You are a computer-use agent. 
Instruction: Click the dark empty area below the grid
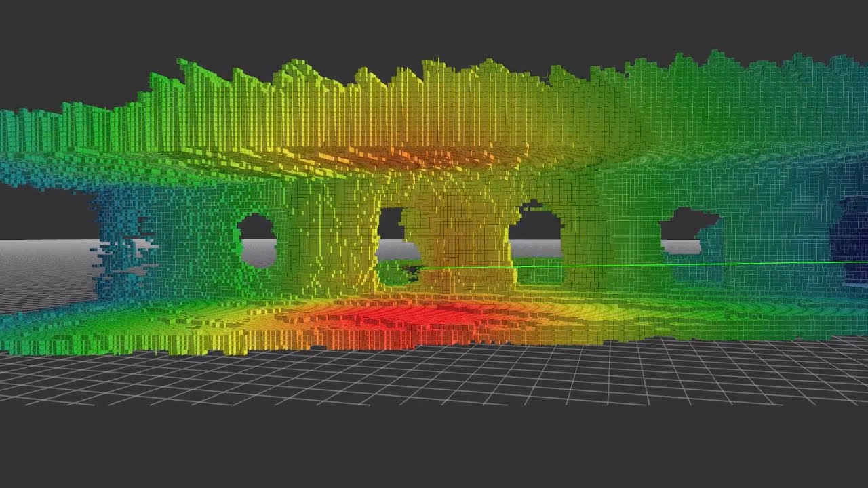pyautogui.click(x=434, y=447)
